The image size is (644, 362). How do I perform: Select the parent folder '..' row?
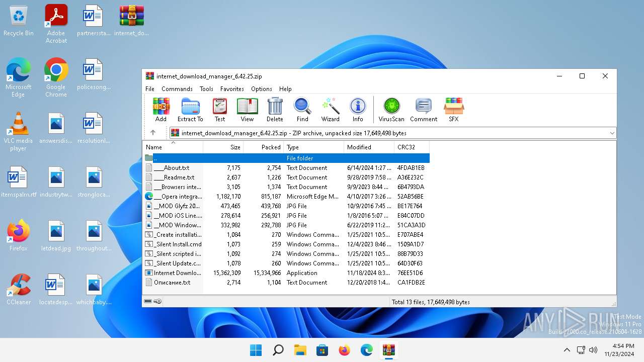tap(286, 158)
